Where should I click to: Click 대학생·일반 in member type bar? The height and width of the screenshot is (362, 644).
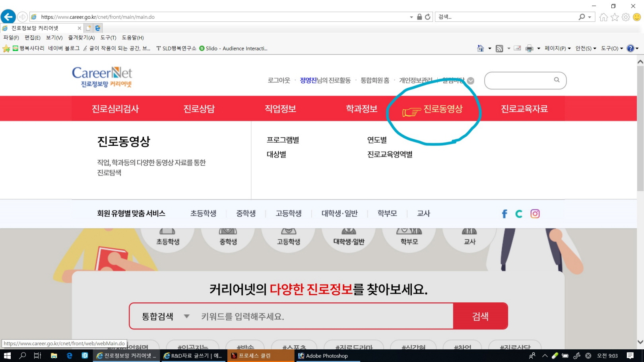(339, 213)
